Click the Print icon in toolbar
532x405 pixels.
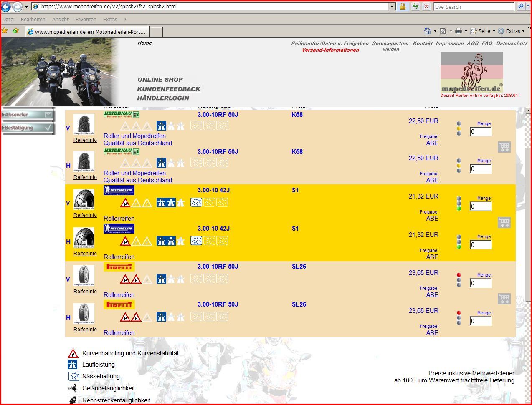(x=459, y=31)
